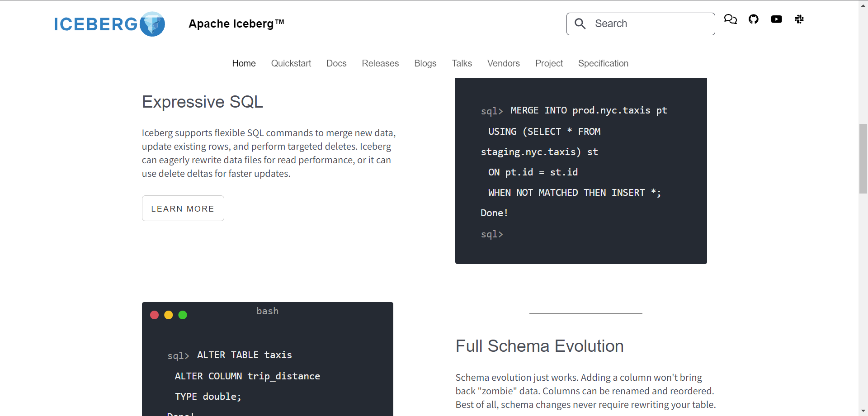This screenshot has width=868, height=416.
Task: Click the magnifier icon in search box
Action: [x=580, y=24]
